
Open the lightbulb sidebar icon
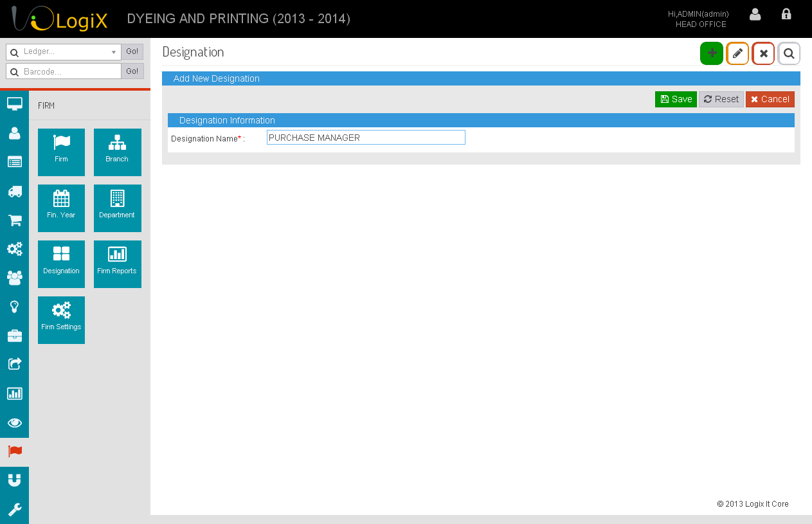point(14,307)
